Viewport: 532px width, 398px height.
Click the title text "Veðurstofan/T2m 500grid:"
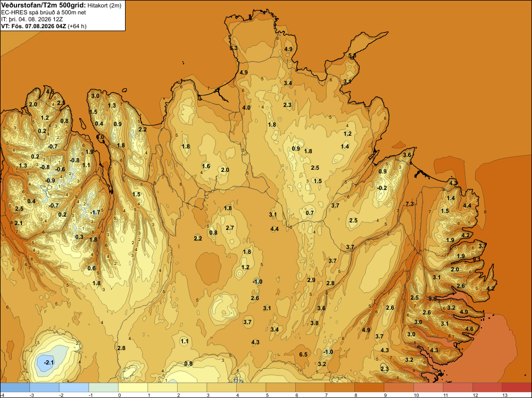click(44, 5)
